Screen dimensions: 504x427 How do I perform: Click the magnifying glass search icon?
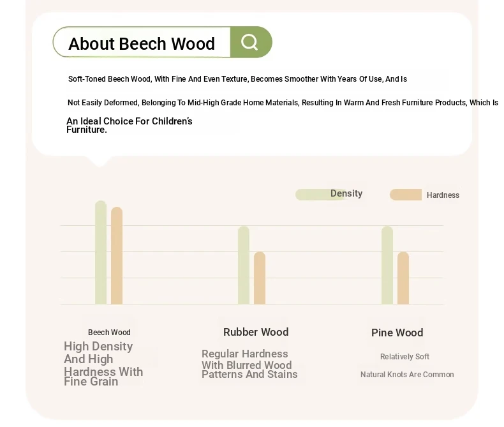[x=249, y=42]
